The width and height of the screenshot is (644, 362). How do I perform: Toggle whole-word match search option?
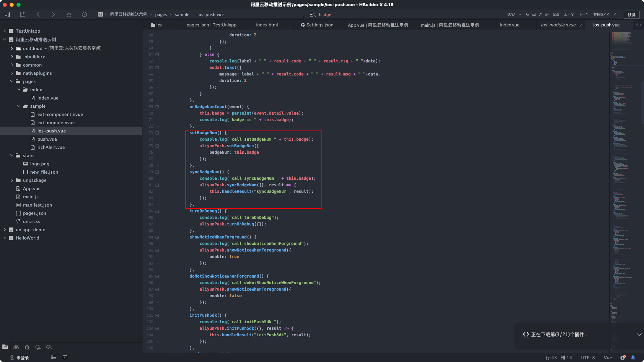pos(534,14)
